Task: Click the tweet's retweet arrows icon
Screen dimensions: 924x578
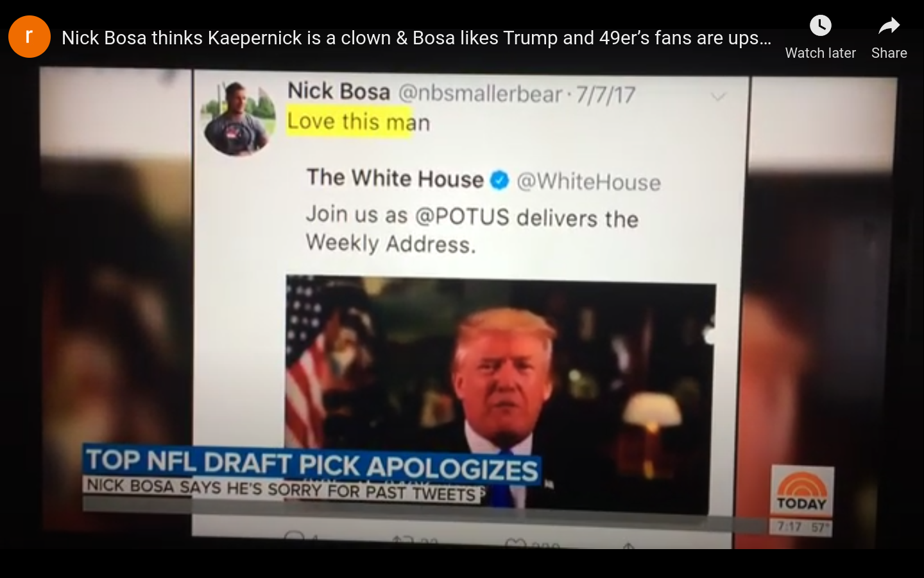Action: pyautogui.click(x=404, y=541)
